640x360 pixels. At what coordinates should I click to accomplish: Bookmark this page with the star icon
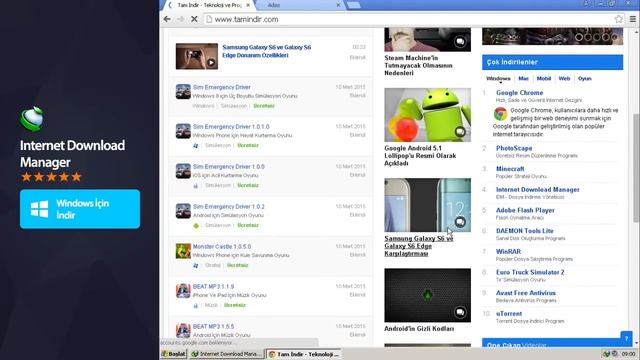(x=618, y=19)
